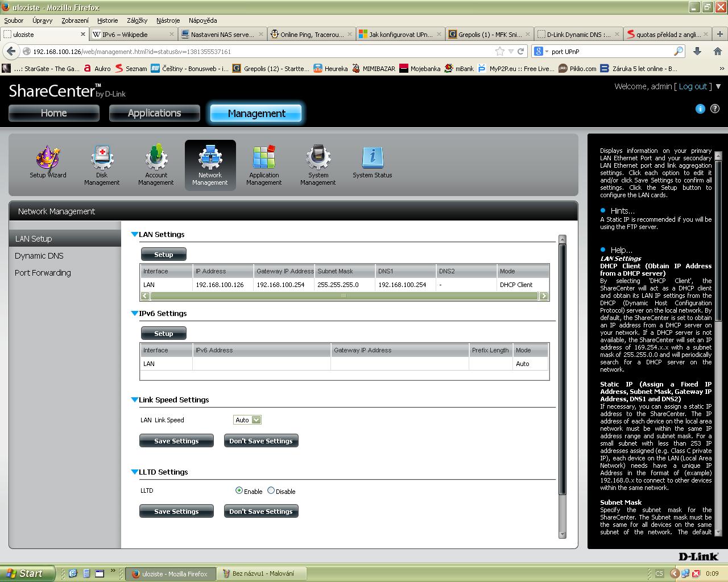
Task: Open Internet Explorer quick launch icon
Action: click(73, 573)
